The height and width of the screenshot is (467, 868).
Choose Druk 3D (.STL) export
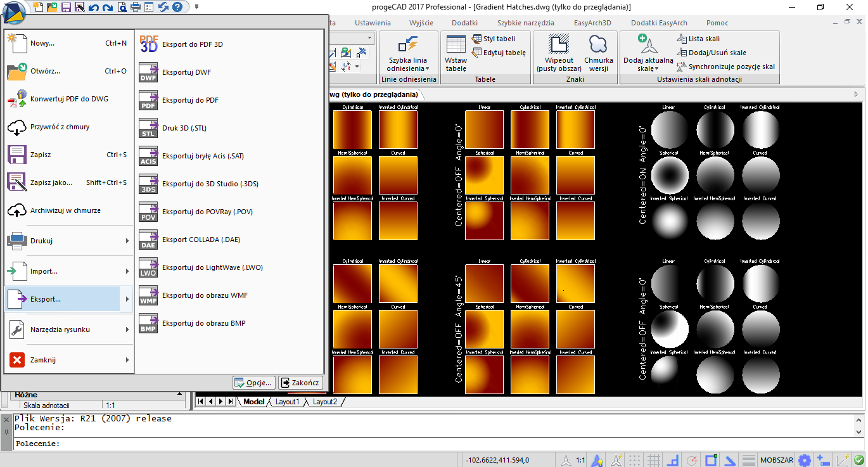point(184,128)
